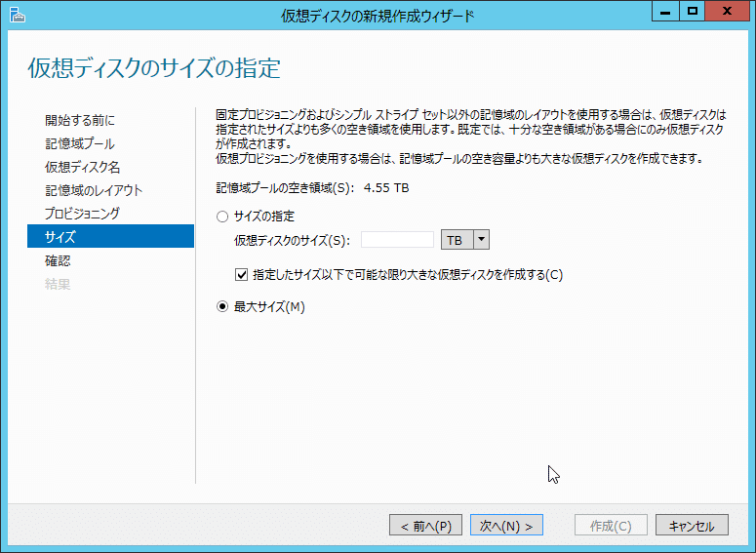Screen dimensions: 756x553
Task: Click the 次へ(N) > button
Action: tap(506, 525)
